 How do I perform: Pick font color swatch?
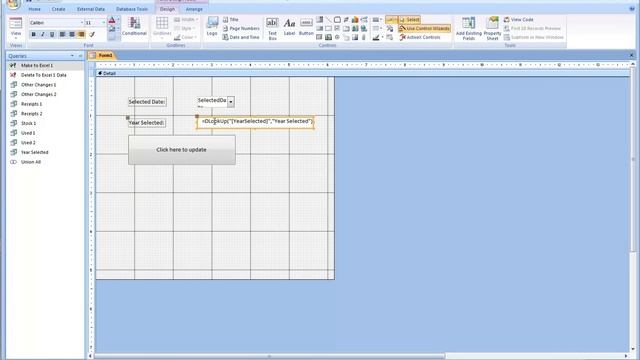pos(112,20)
